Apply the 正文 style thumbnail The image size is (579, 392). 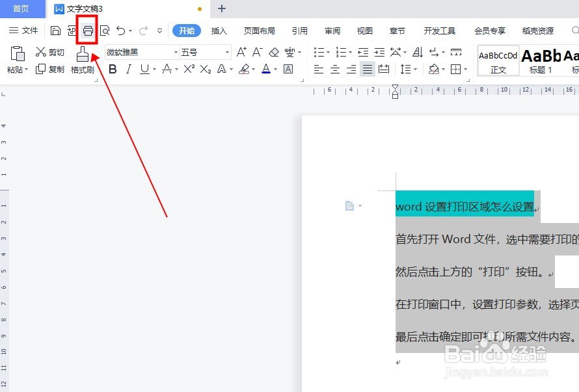[498, 61]
